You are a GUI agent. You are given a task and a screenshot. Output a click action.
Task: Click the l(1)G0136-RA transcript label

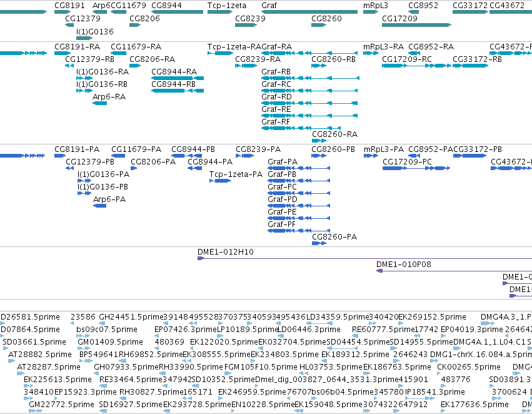103,71
